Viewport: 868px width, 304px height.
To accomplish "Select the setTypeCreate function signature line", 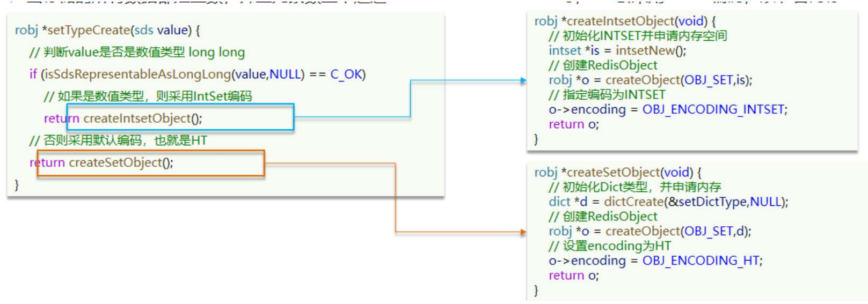I will [107, 30].
